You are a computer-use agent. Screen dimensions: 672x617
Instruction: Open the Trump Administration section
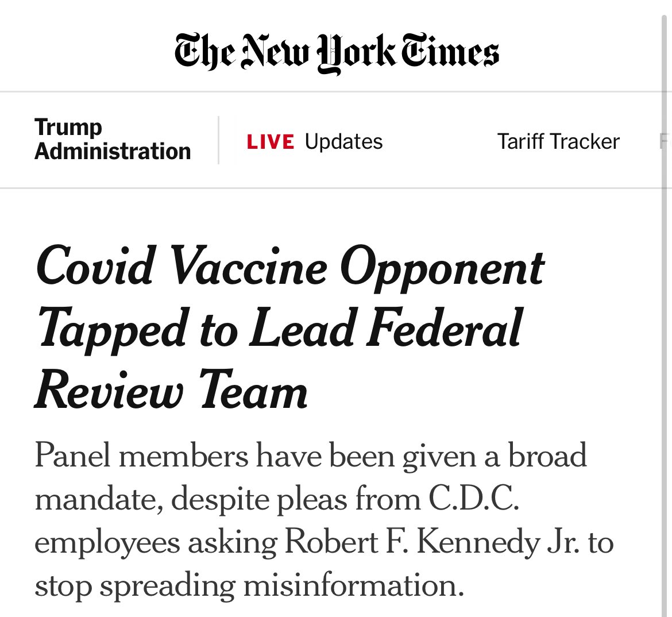coord(113,140)
